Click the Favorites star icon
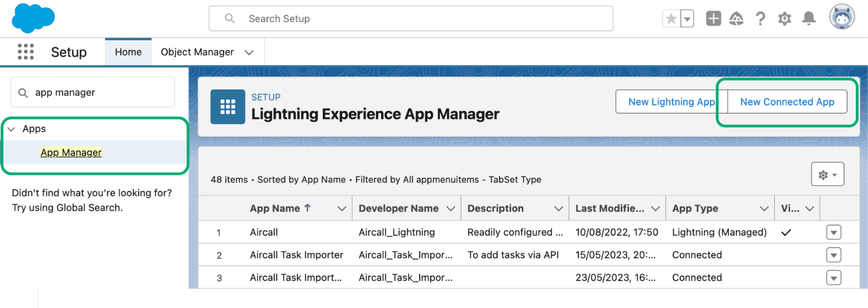 coord(671,19)
